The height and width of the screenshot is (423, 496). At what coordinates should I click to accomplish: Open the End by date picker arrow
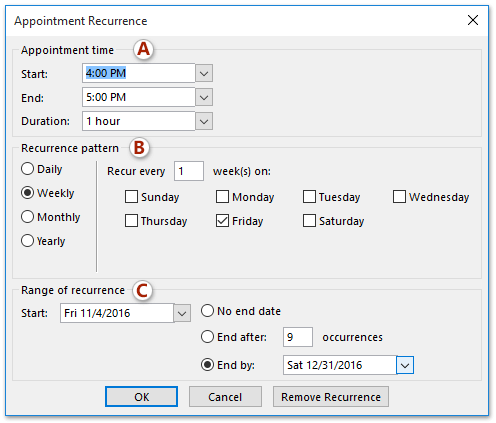pyautogui.click(x=405, y=365)
